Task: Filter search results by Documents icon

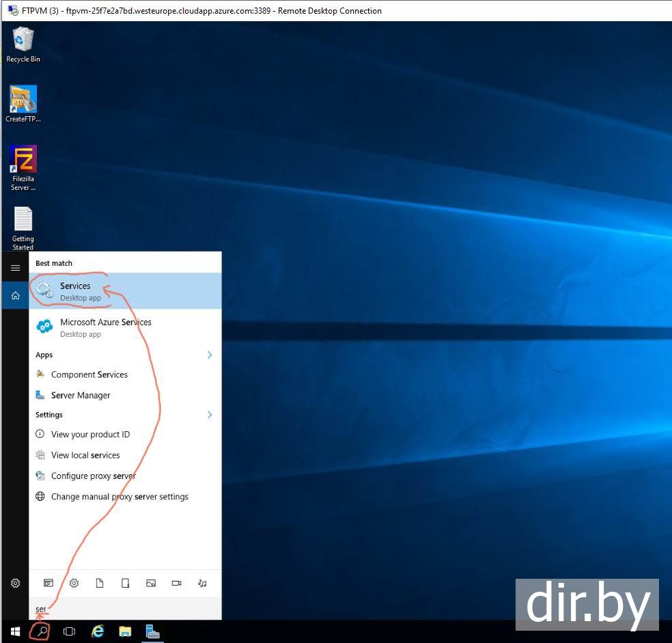Action: coord(100,584)
